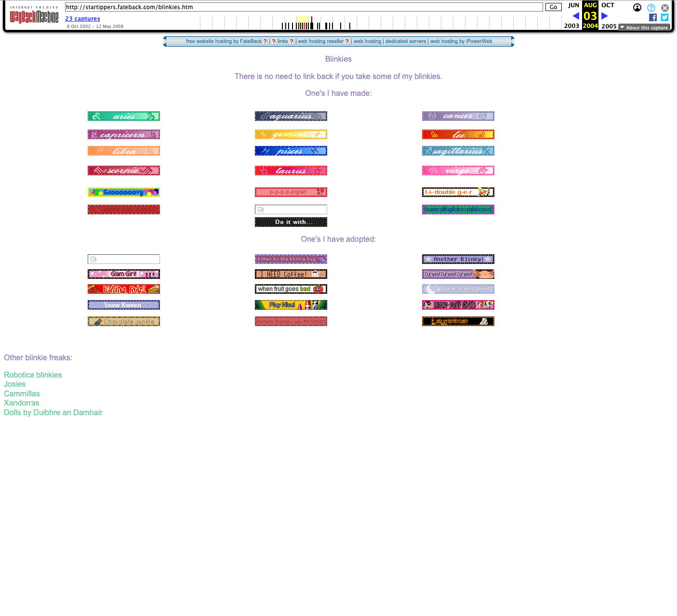The height and width of the screenshot is (616, 677).
Task: Select the OCT 2005 capture month
Action: coord(608,5)
